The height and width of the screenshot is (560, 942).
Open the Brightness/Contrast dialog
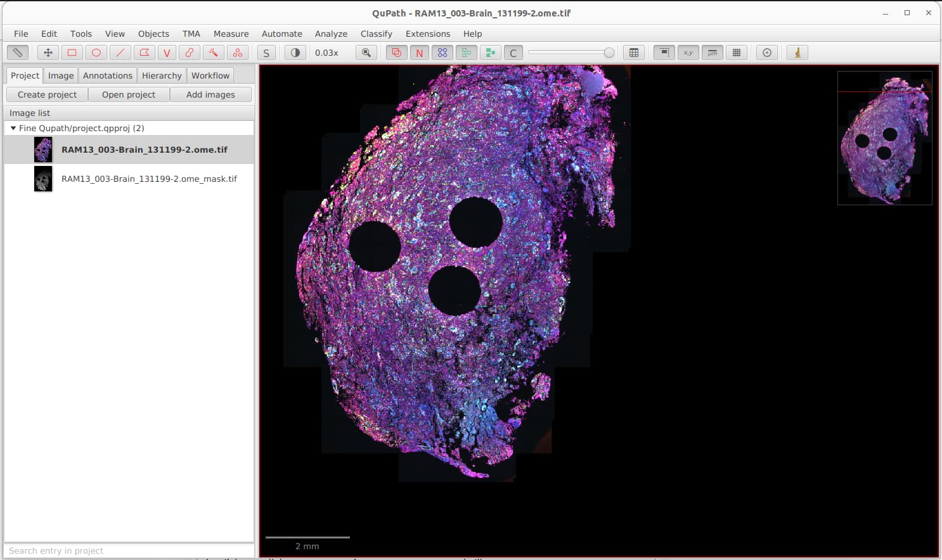(294, 53)
